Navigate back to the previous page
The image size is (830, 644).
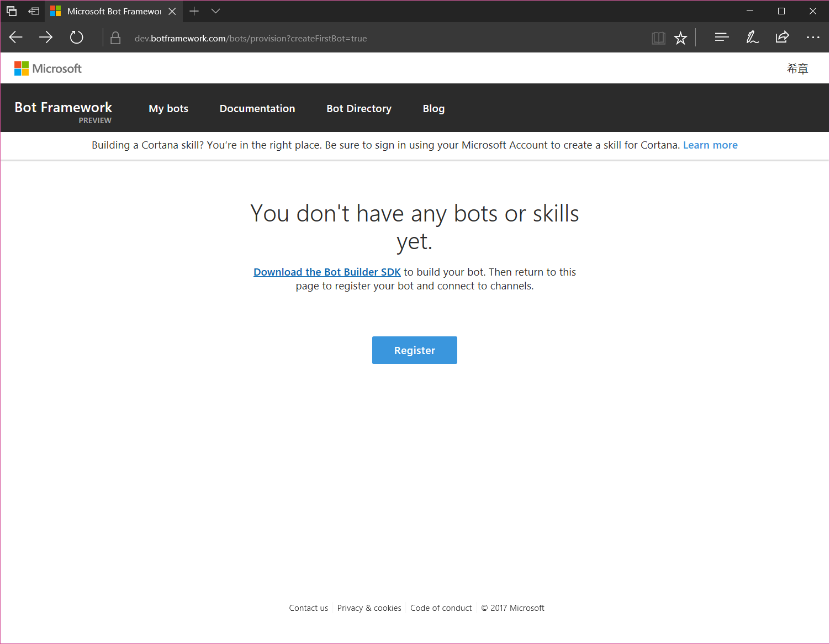pos(15,37)
